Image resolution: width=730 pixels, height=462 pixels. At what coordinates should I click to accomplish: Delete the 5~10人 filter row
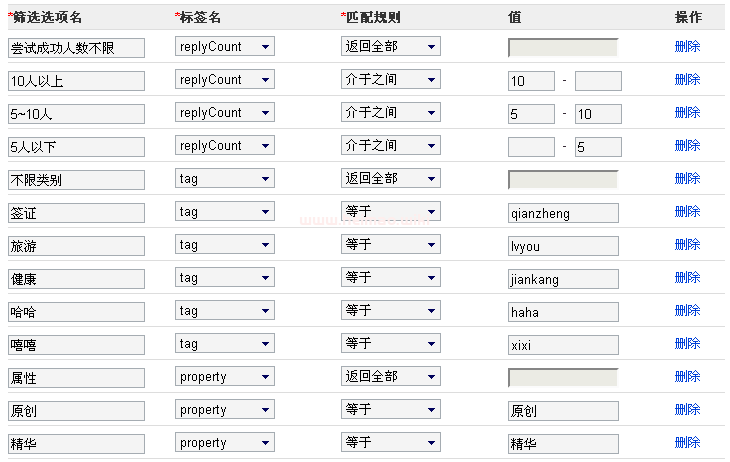(x=687, y=113)
